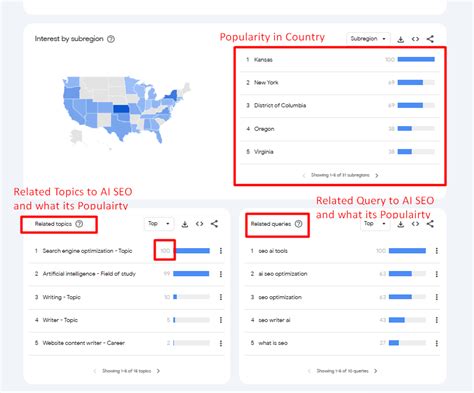Share the Related topics card
Screen dimensions: 474x393
[214, 224]
